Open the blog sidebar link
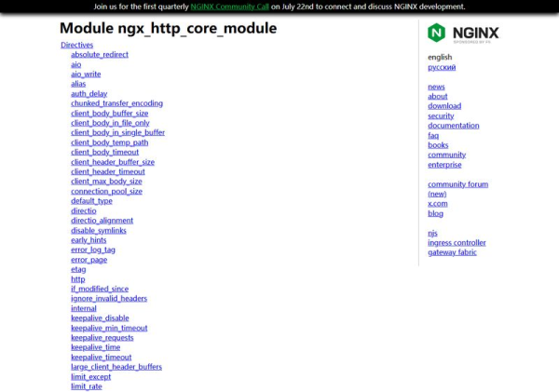The width and height of the screenshot is (559, 392). coord(436,214)
